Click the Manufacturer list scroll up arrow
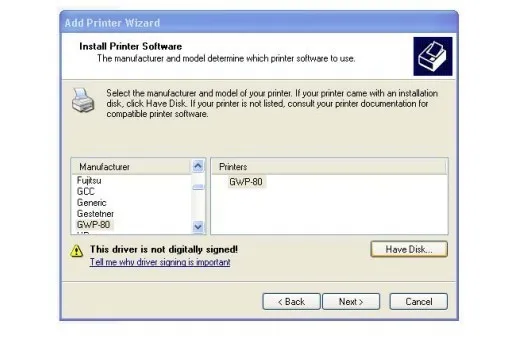 pos(198,166)
